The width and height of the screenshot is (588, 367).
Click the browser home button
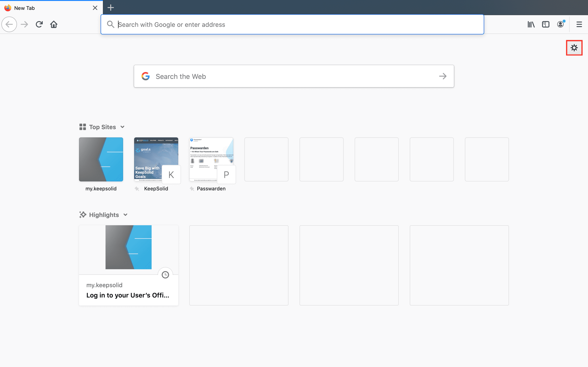coord(54,24)
